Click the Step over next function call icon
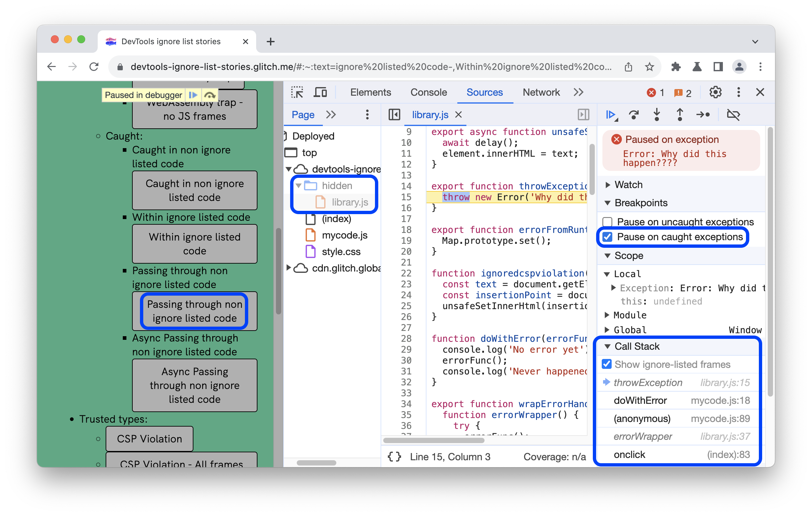812x516 pixels. (x=634, y=115)
